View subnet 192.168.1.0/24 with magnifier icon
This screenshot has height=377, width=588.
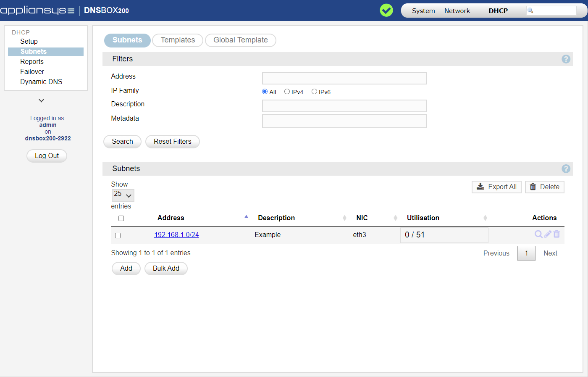pos(538,234)
